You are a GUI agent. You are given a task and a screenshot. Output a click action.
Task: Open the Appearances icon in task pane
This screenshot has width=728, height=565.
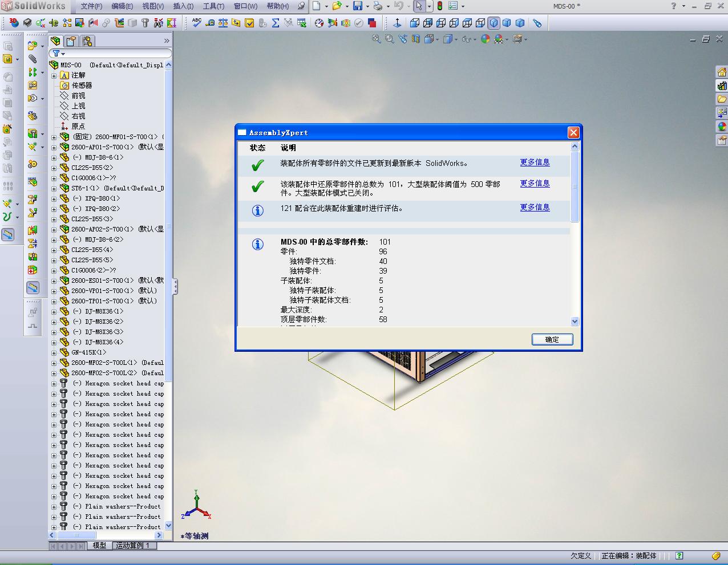(x=722, y=127)
